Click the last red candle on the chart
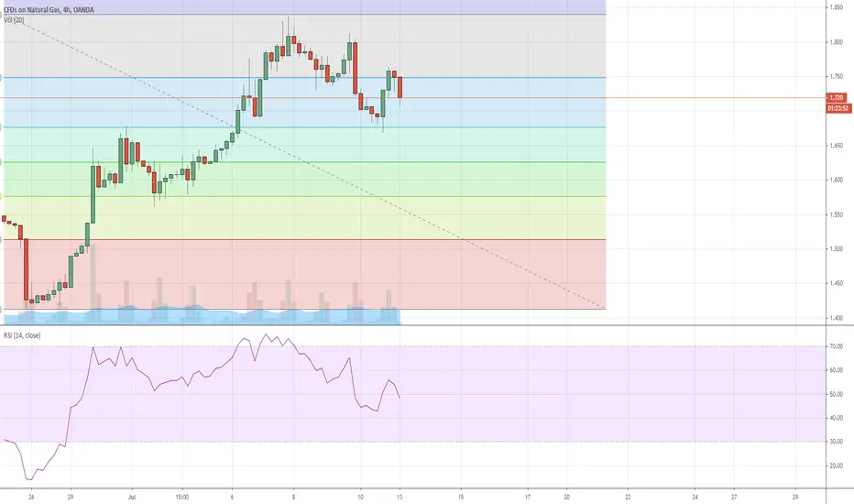 point(400,87)
